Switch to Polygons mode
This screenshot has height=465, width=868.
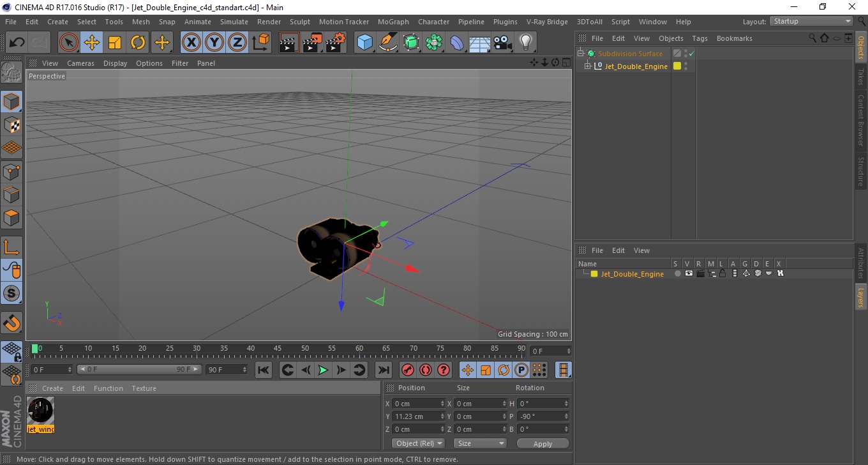pyautogui.click(x=11, y=217)
